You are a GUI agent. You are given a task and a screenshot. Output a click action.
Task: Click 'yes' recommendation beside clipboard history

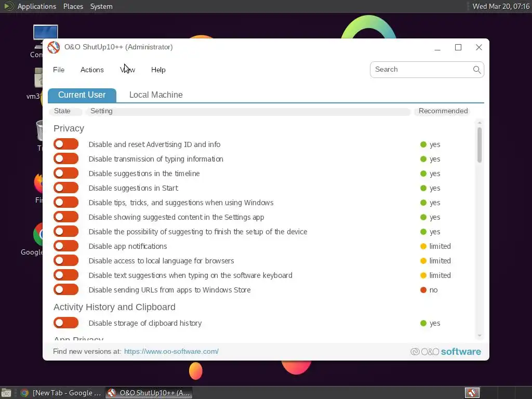coord(430,323)
